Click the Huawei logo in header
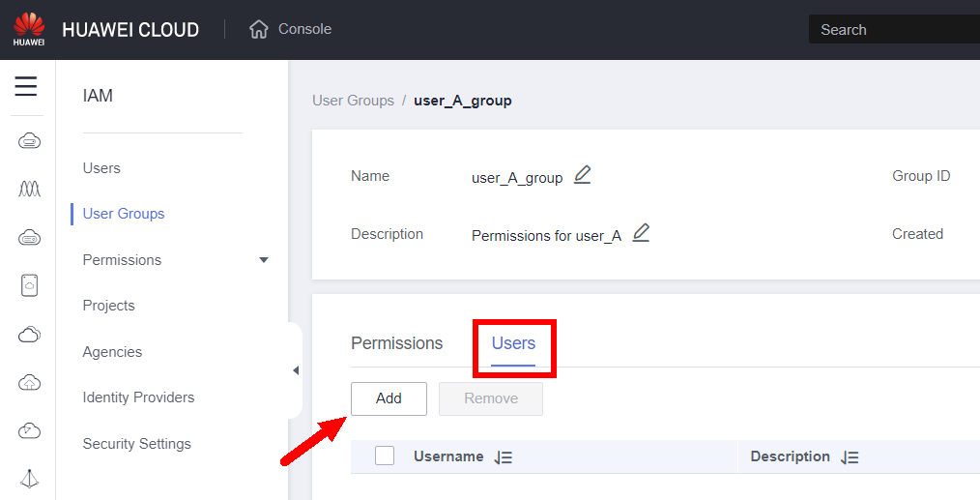The image size is (980, 500). tap(29, 29)
